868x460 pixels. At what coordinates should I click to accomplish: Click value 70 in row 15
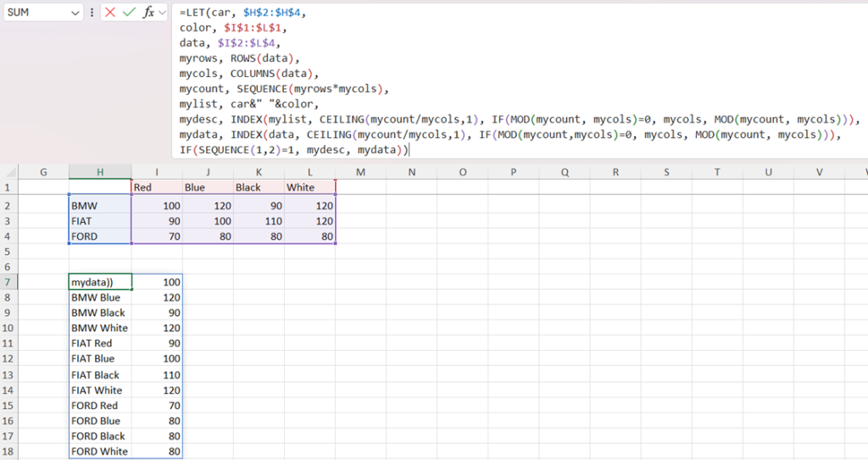pyautogui.click(x=157, y=406)
